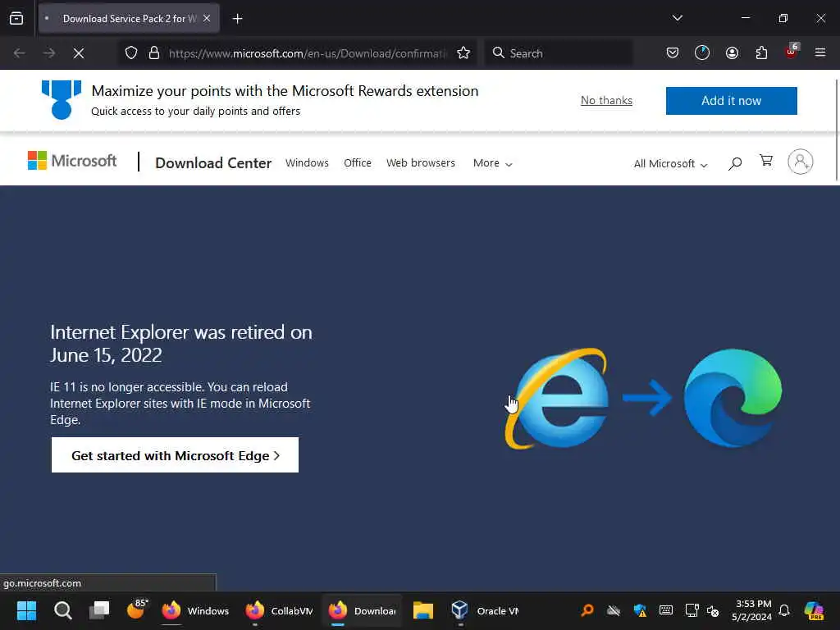Screen dimensions: 840x630
Task: Go forward with the forward arrow
Action: point(49,53)
